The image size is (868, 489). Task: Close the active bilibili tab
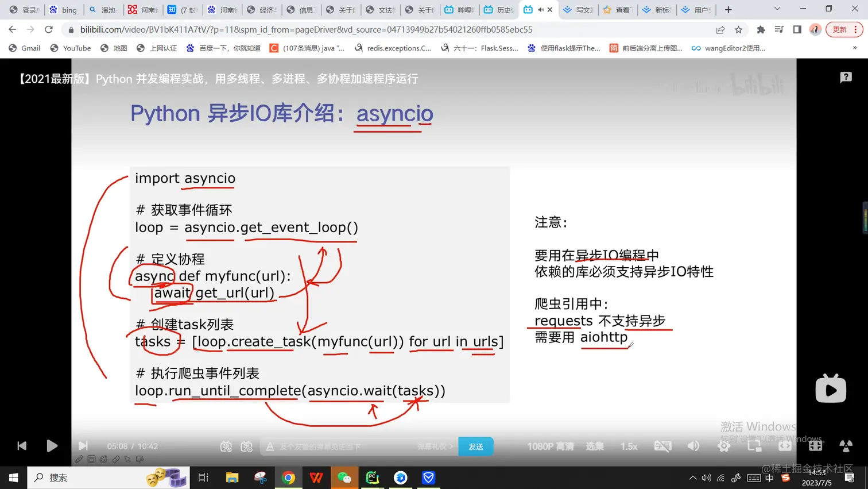pos(550,10)
